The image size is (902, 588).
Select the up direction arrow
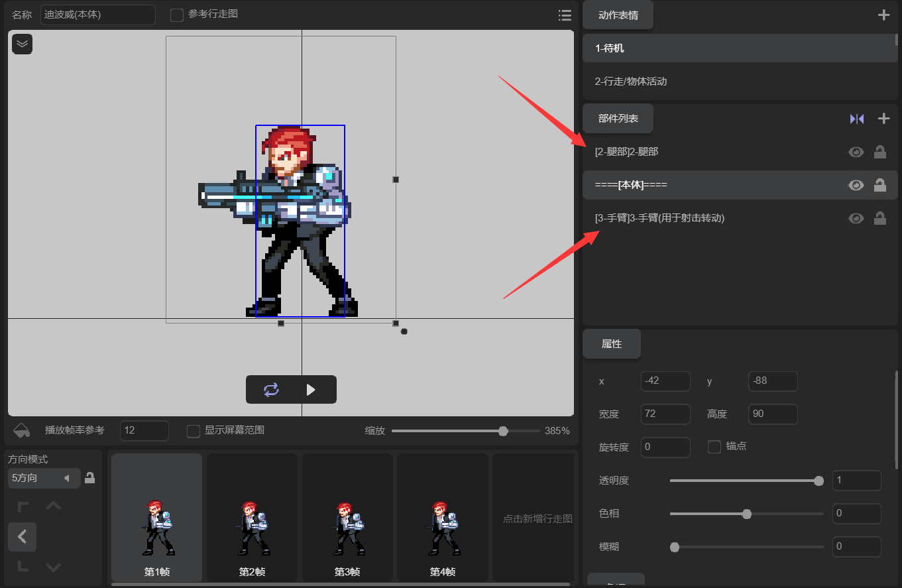54,506
